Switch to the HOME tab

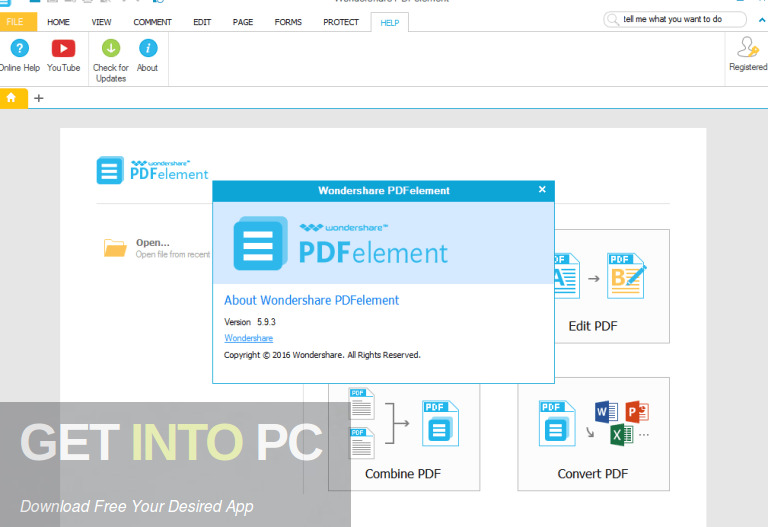tap(58, 22)
